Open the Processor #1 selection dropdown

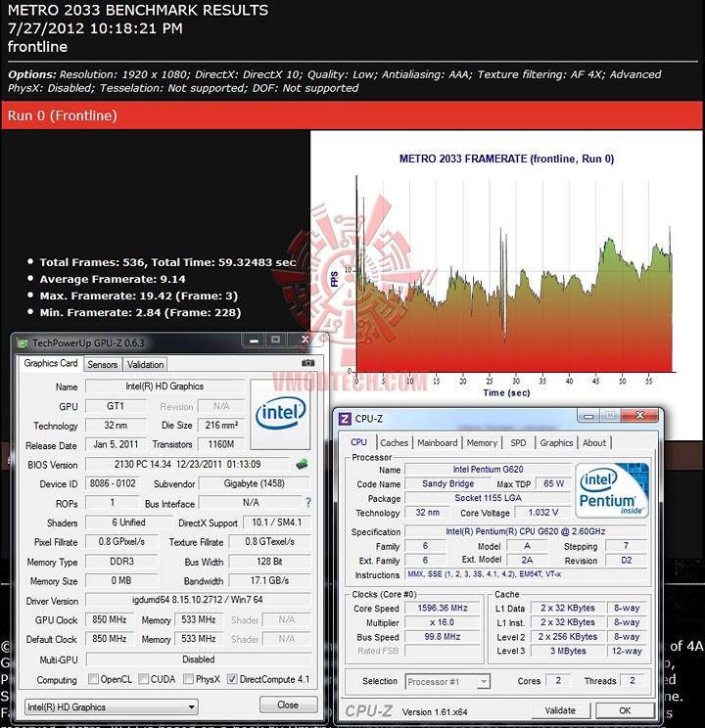pyautogui.click(x=447, y=682)
